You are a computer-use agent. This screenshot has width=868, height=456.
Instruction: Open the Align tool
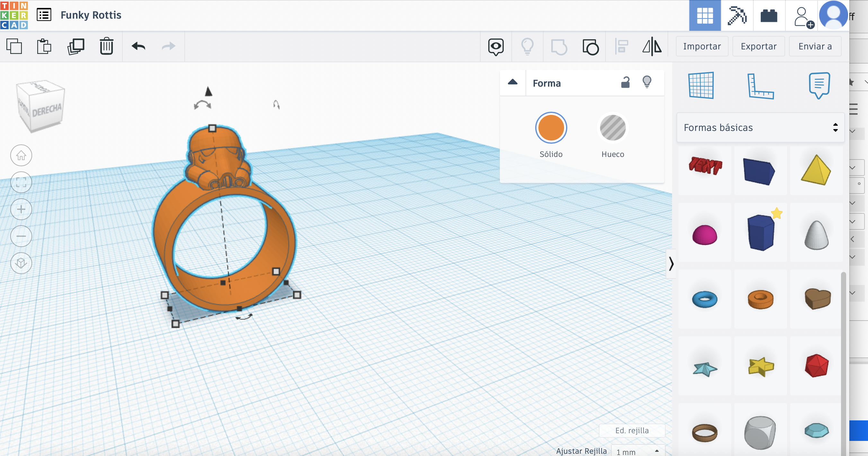tap(622, 47)
